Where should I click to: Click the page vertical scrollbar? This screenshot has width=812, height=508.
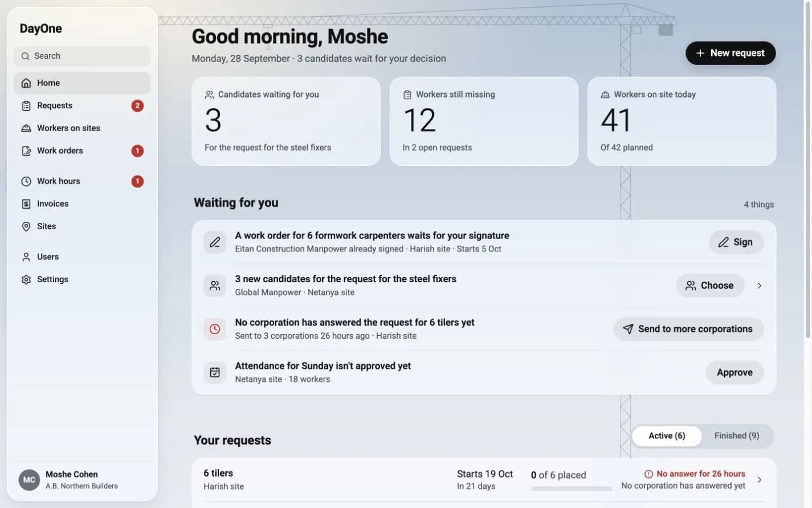[x=808, y=171]
